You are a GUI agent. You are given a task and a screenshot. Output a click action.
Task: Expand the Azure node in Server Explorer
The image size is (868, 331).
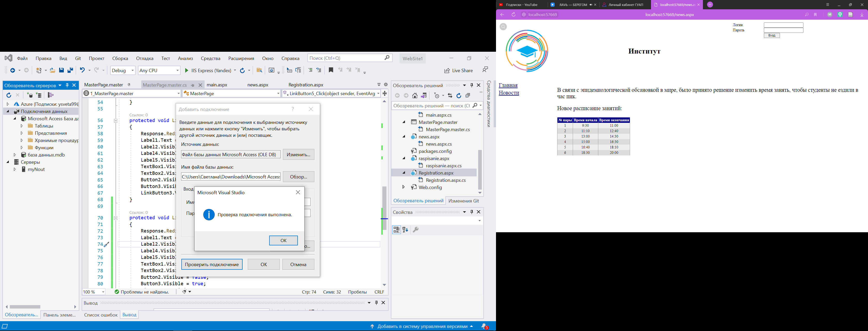point(8,104)
